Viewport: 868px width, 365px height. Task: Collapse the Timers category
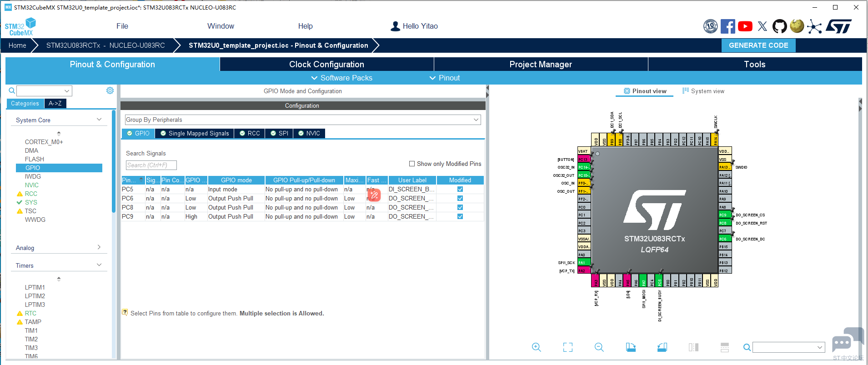pos(99,265)
